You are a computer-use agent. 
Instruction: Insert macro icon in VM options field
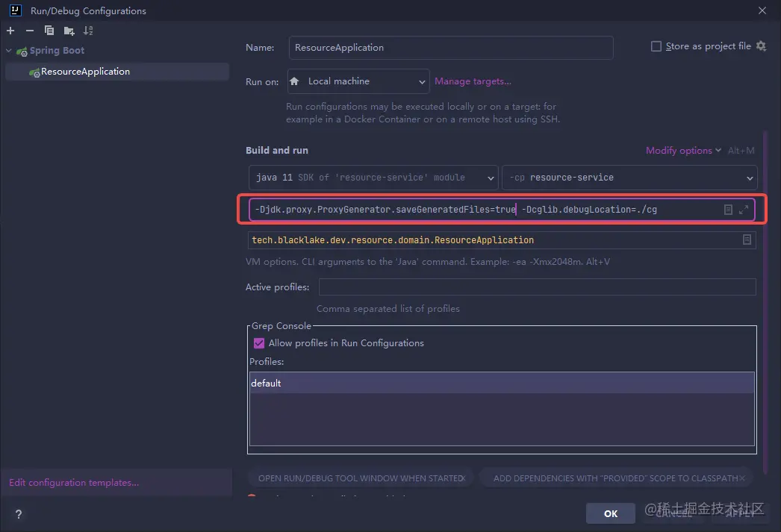728,210
